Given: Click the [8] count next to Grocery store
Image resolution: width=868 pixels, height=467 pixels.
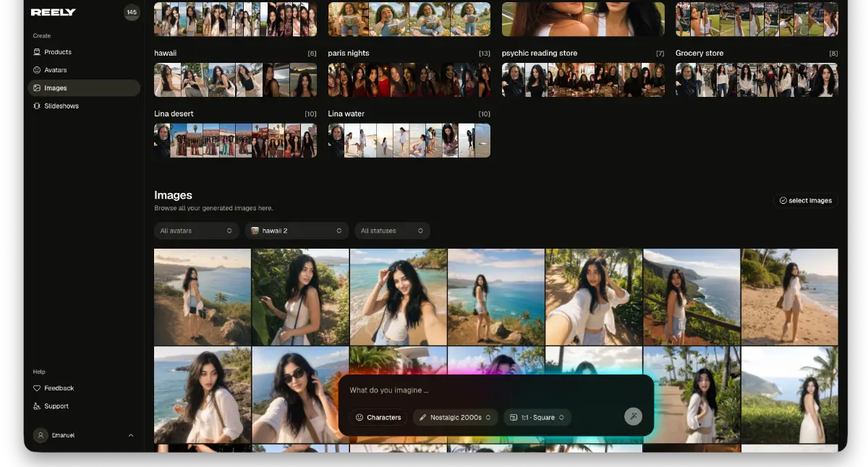Looking at the screenshot, I should (x=833, y=53).
